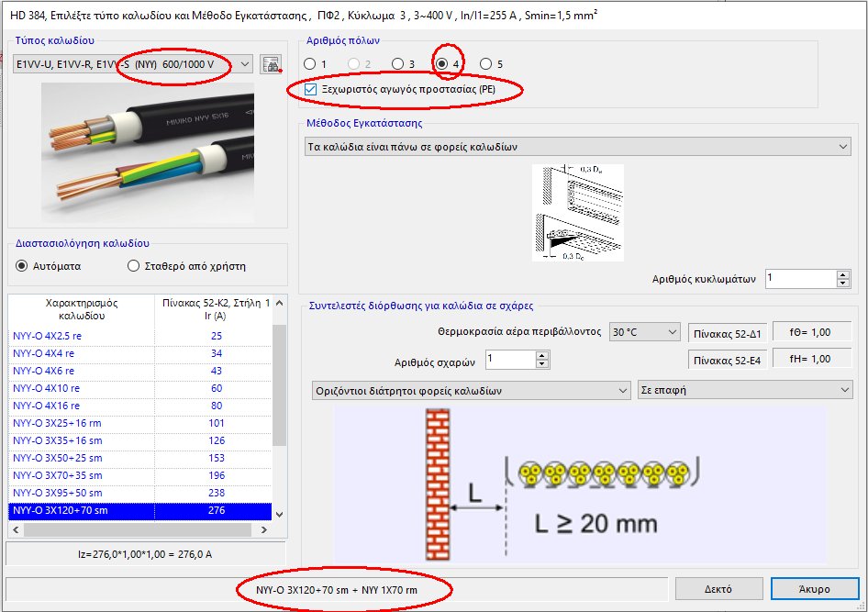Increase the Αριθμός κυκλωμάτων spinner value
Screen dimensions: 868x612
843,273
